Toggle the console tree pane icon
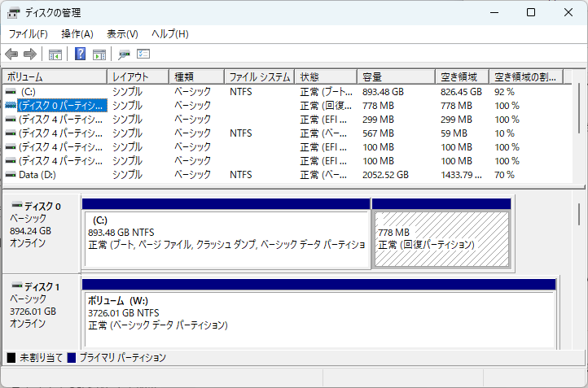Image resolution: width=588 pixels, height=388 pixels. click(55, 54)
